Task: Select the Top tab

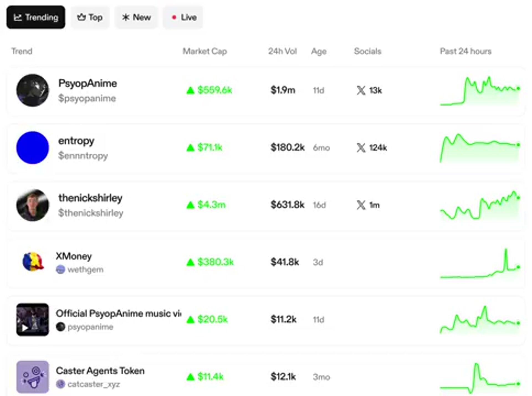Action: pyautogui.click(x=90, y=17)
